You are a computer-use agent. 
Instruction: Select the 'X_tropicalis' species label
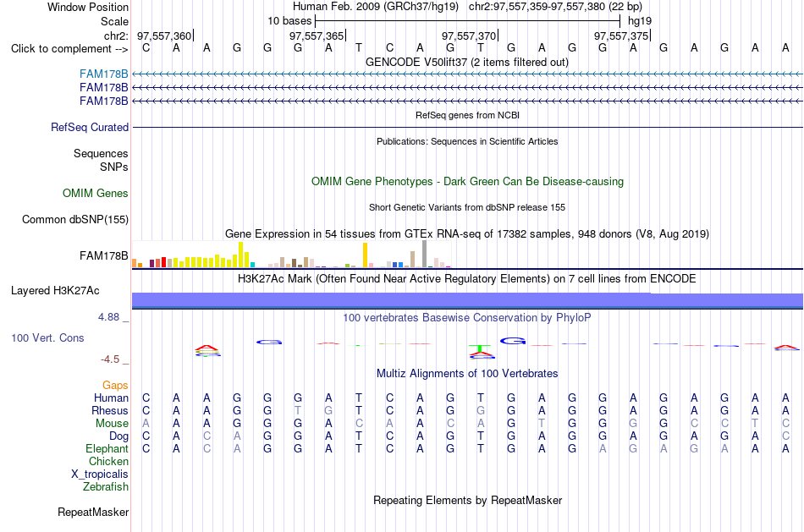tap(100, 474)
